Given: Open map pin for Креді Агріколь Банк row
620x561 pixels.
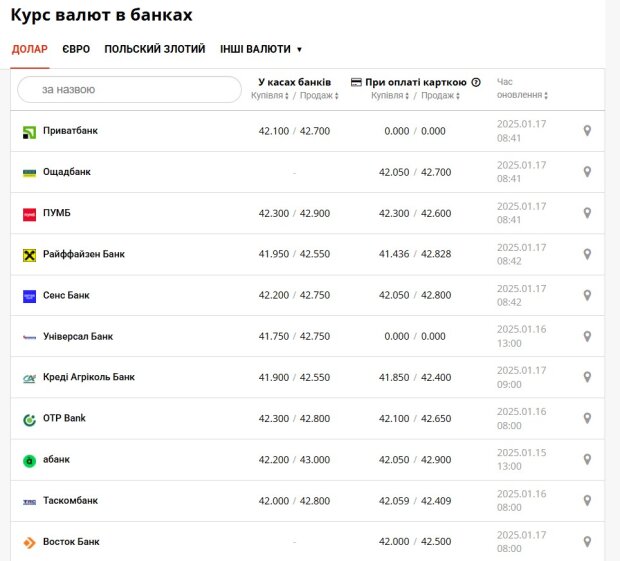Looking at the screenshot, I should (587, 377).
